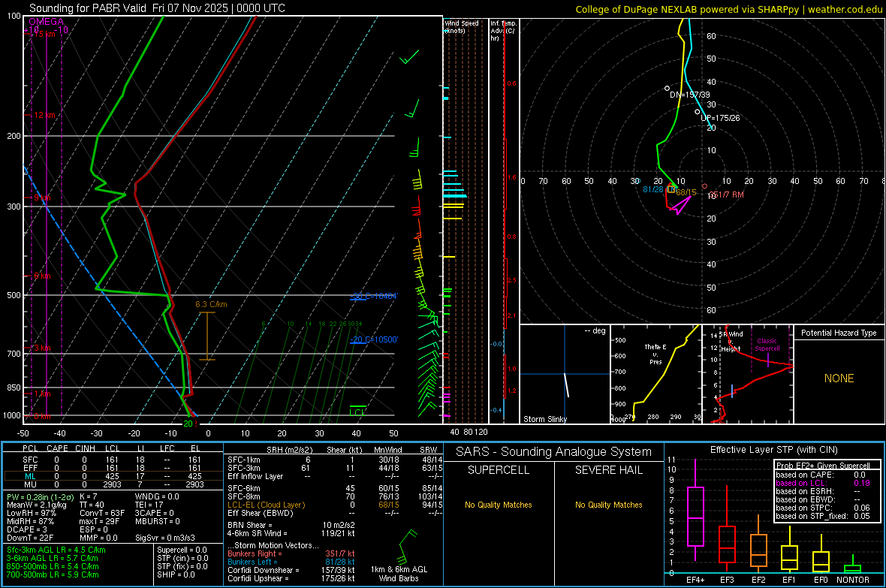Image resolution: width=886 pixels, height=588 pixels.
Task: Click the 6.3 C/km lapse rate bracket
Action: 206,336
